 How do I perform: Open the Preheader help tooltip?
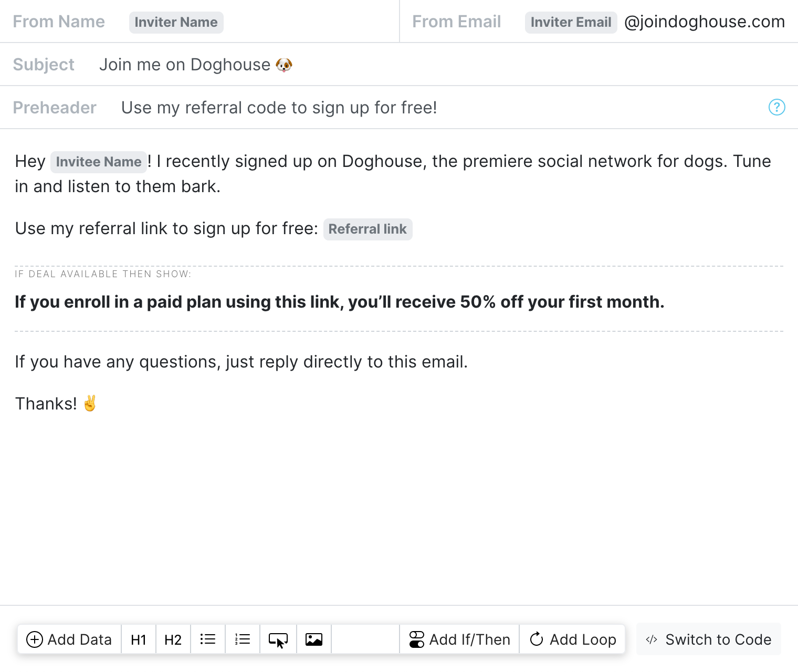[777, 107]
